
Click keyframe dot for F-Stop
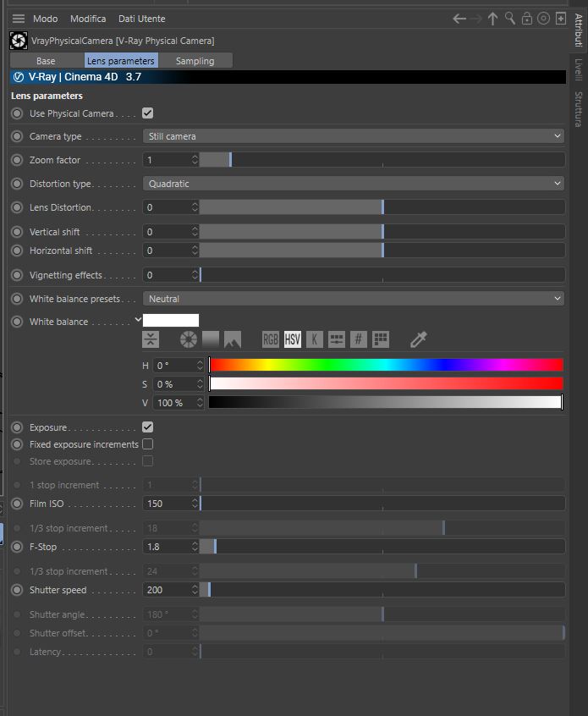17,547
